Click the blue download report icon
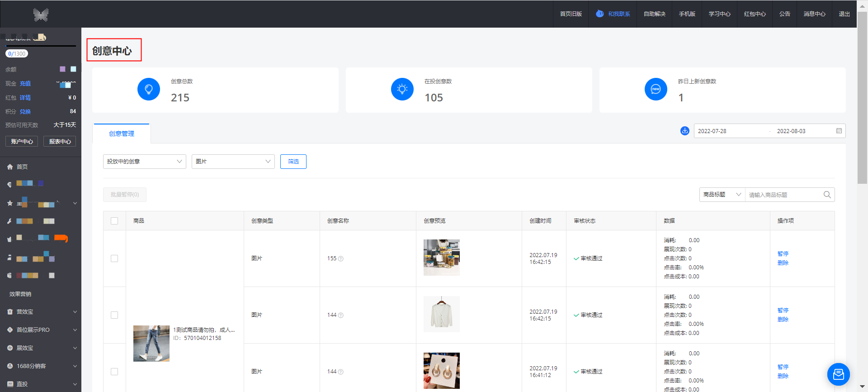 [x=684, y=131]
